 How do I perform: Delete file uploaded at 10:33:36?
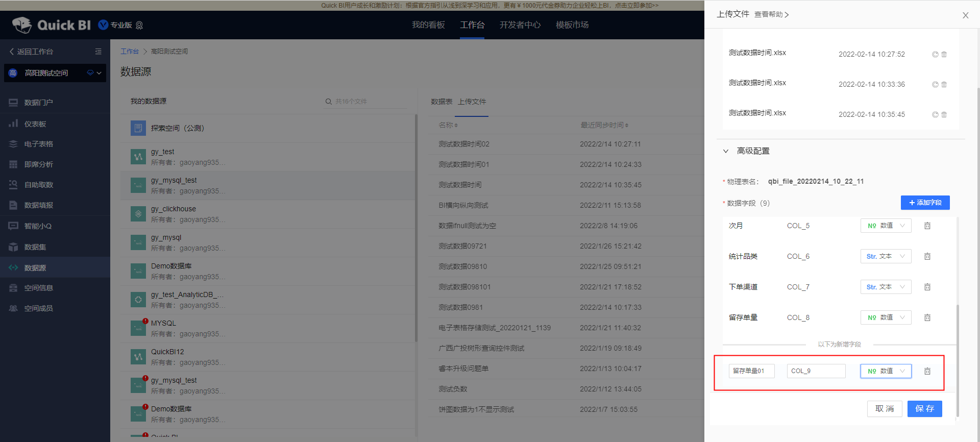pyautogui.click(x=944, y=84)
